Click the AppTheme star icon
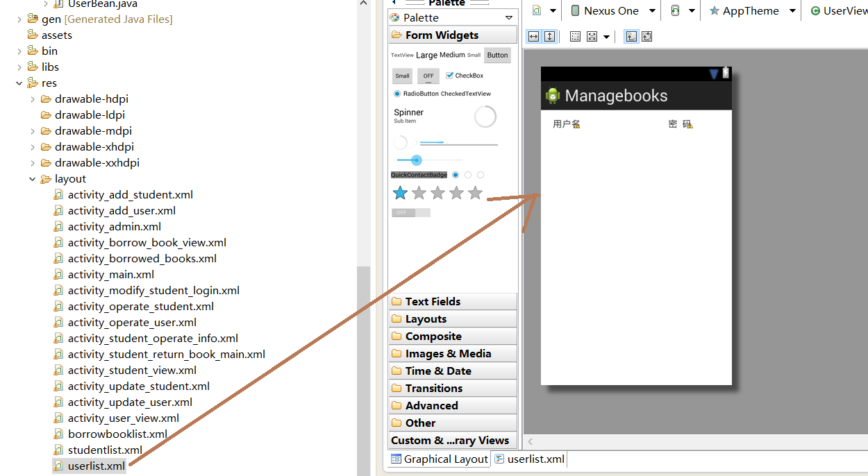Screen dimensions: 868x476 pyautogui.click(x=714, y=11)
